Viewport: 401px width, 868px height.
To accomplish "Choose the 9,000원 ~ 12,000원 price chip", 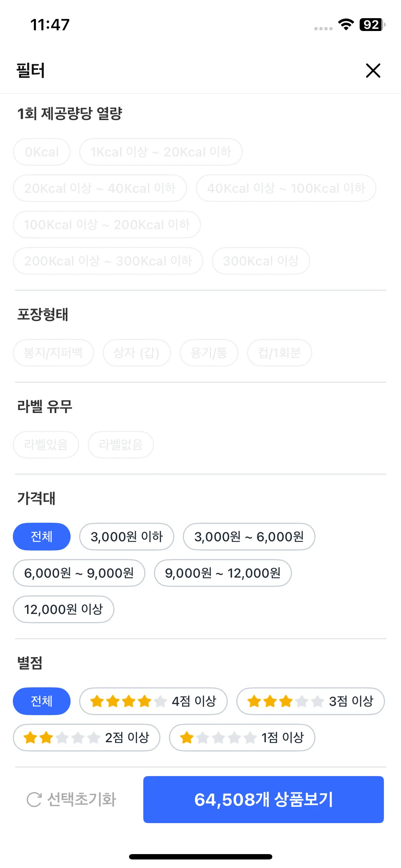I will [223, 573].
